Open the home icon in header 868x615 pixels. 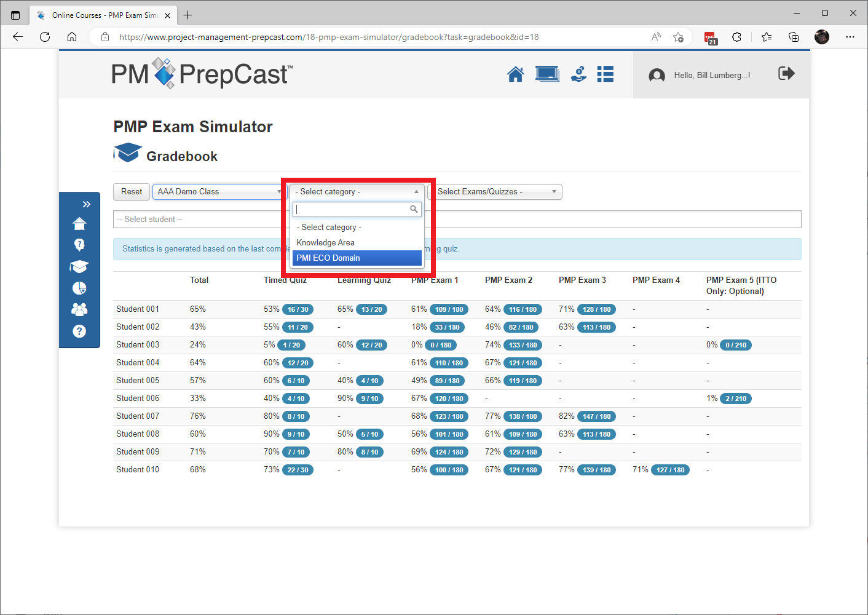point(515,74)
